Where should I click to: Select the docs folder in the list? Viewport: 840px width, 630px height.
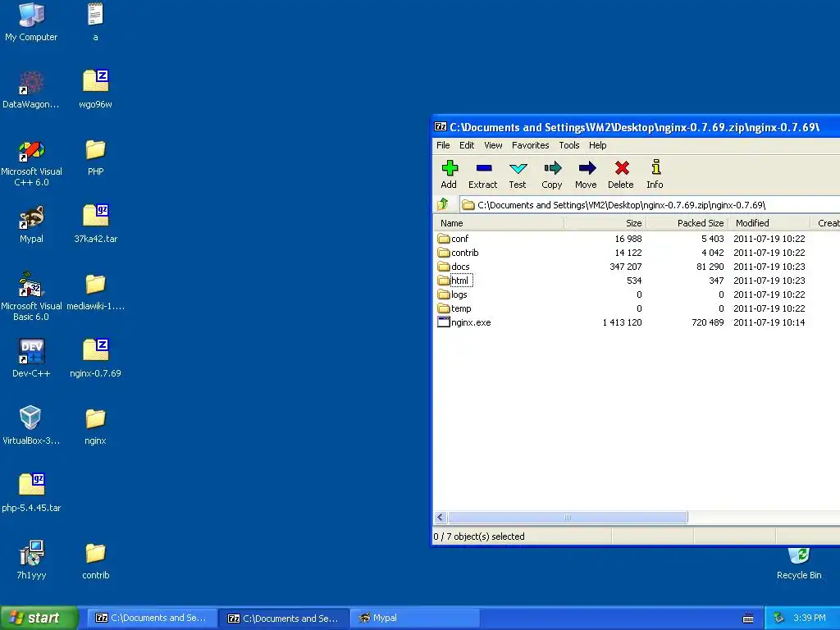454,267
